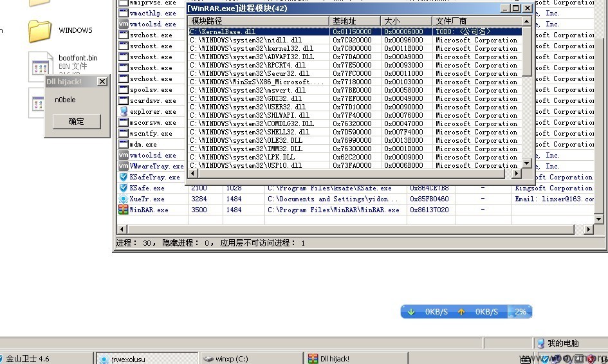Select the ntdll.dll module path
This screenshot has width=608, height=364.
246,40
